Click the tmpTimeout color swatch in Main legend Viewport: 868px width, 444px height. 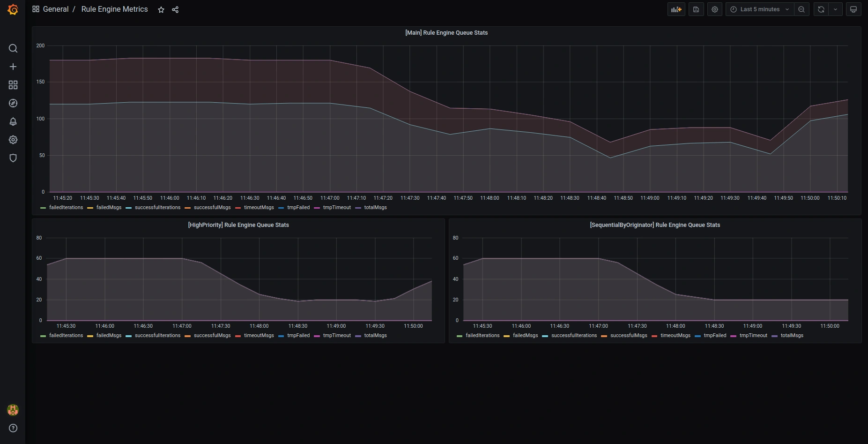[317, 208]
